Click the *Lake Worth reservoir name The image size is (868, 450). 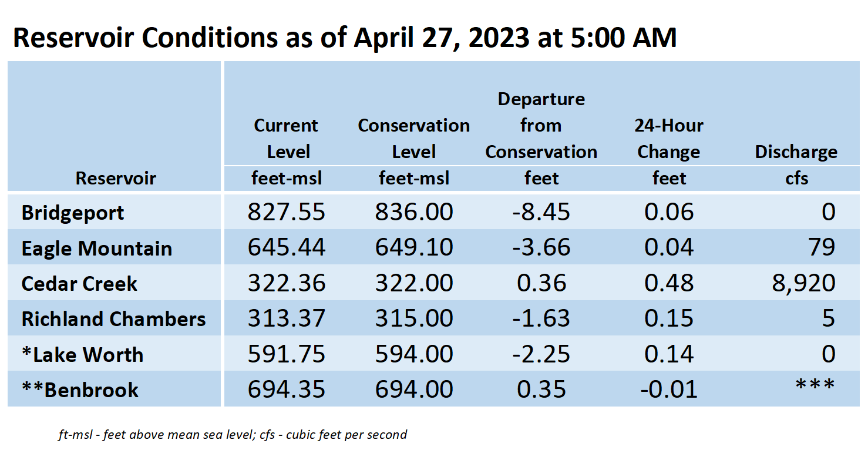pos(83,355)
